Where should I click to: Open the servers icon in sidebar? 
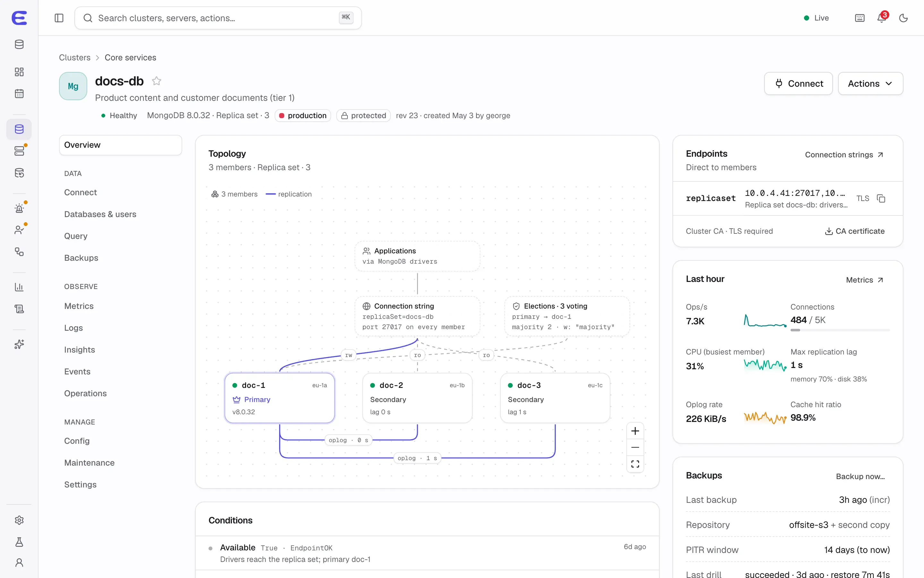pos(19,151)
